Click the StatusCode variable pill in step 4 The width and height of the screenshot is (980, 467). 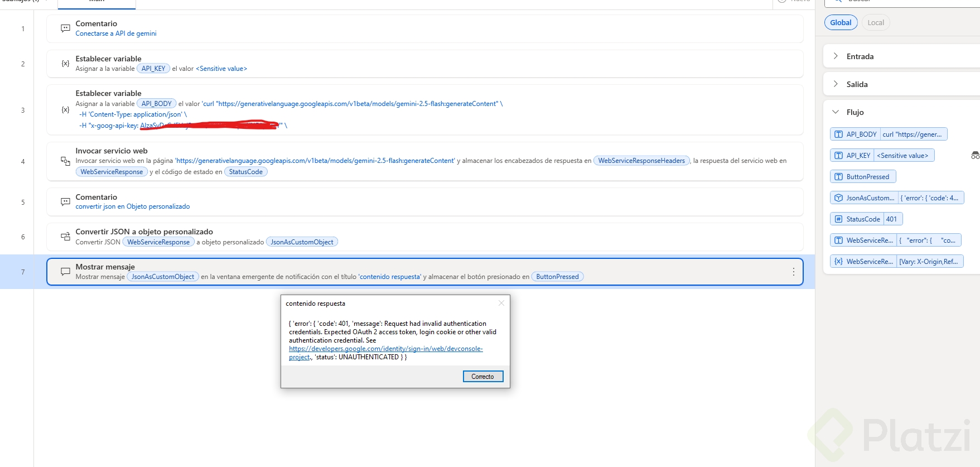click(246, 172)
